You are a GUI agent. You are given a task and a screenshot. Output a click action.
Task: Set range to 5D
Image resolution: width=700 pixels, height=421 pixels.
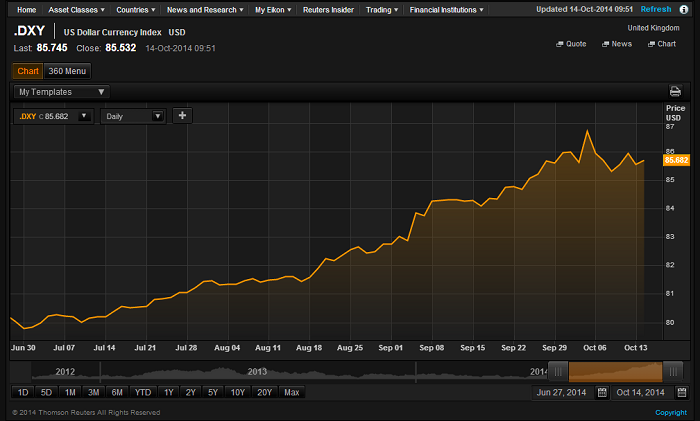[x=46, y=392]
